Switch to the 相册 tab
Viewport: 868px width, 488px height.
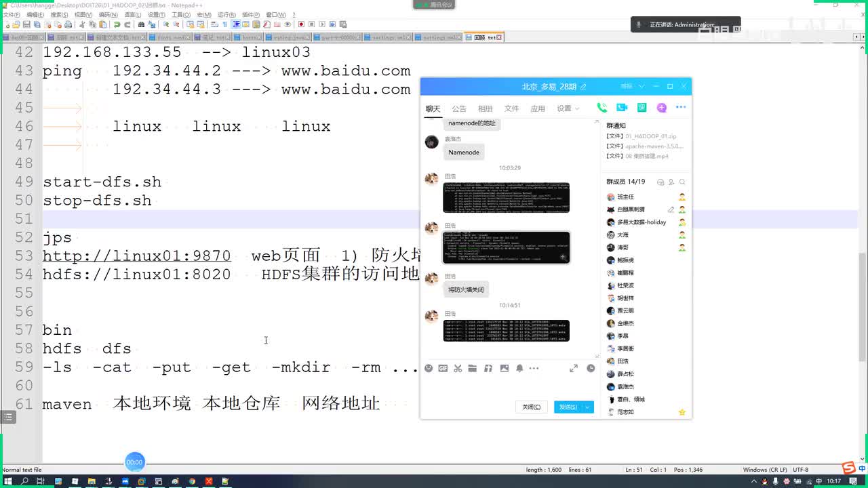click(x=486, y=108)
